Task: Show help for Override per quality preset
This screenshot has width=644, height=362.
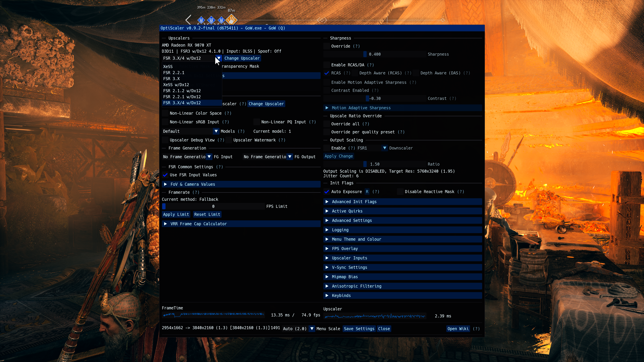Action: (x=401, y=132)
